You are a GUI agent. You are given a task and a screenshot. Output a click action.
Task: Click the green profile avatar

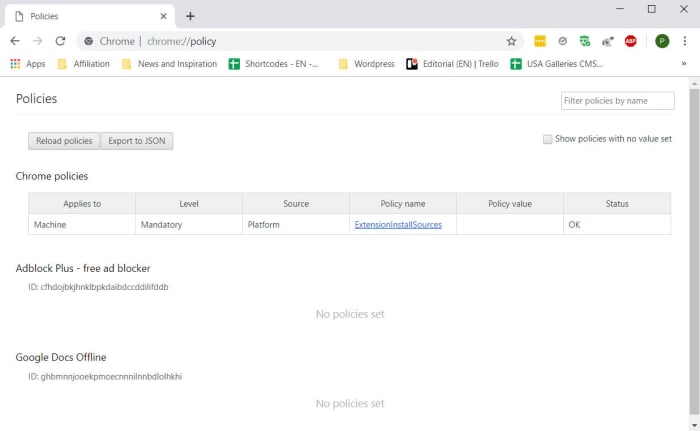pos(661,41)
